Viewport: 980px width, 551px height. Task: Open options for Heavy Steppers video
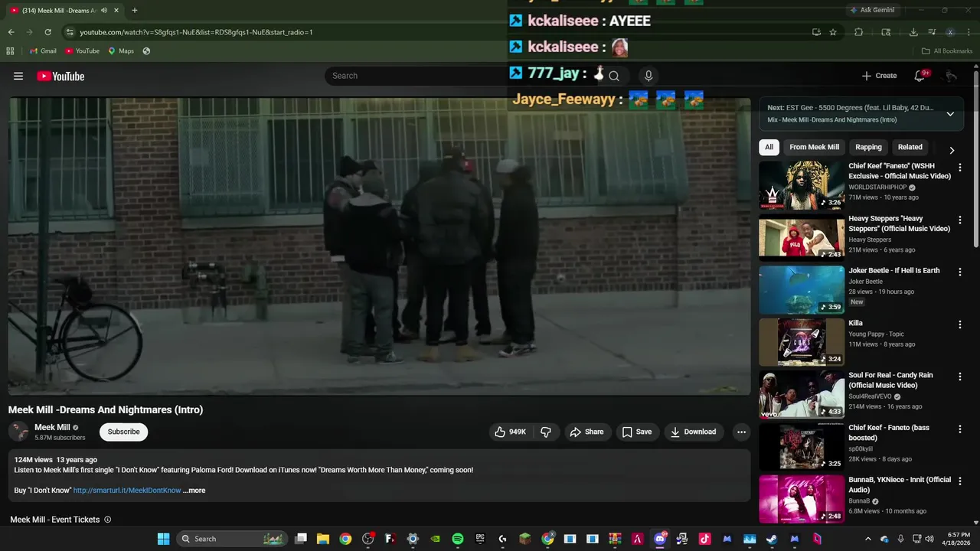coord(959,220)
